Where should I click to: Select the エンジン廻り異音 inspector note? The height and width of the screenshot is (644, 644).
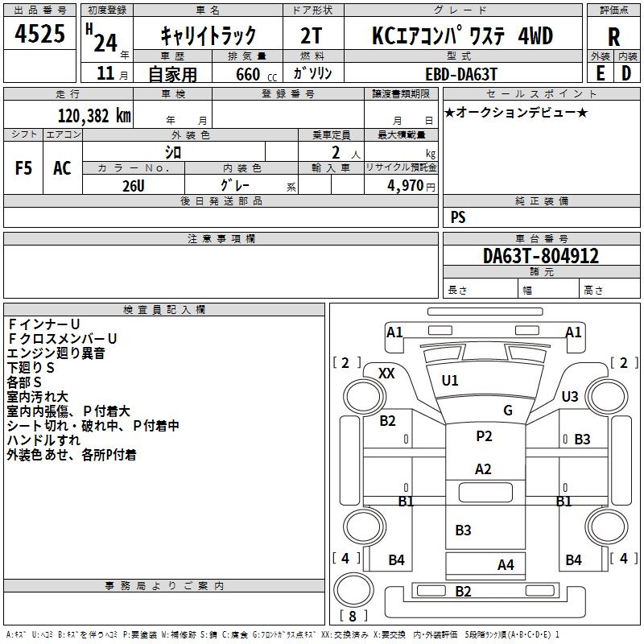(x=56, y=353)
